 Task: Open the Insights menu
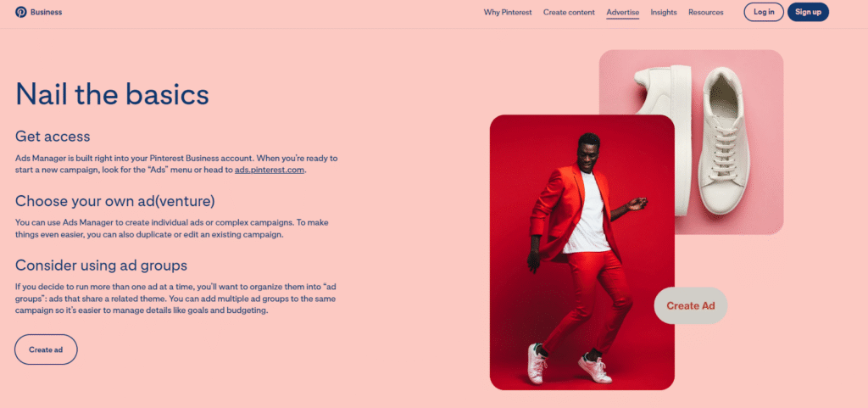(x=664, y=12)
